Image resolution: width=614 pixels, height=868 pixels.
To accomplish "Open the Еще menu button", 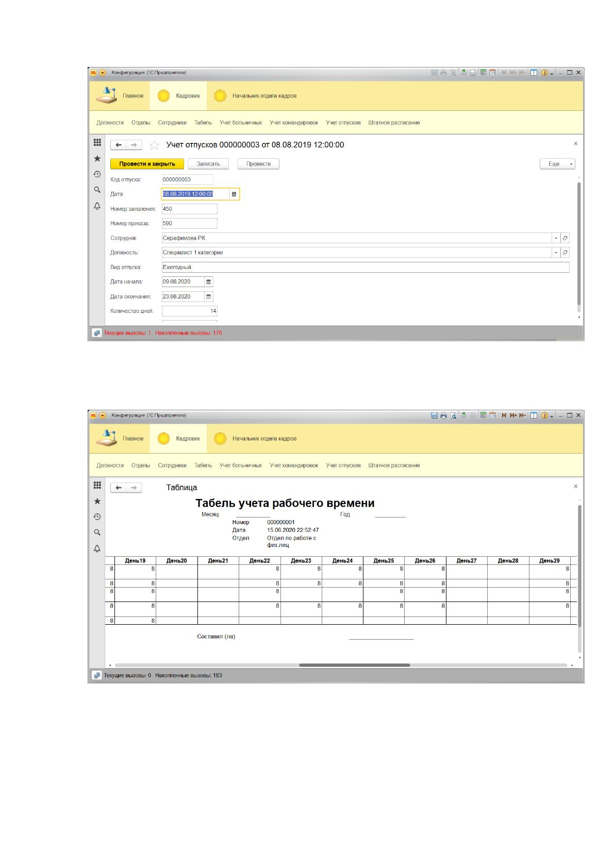I will 557,164.
